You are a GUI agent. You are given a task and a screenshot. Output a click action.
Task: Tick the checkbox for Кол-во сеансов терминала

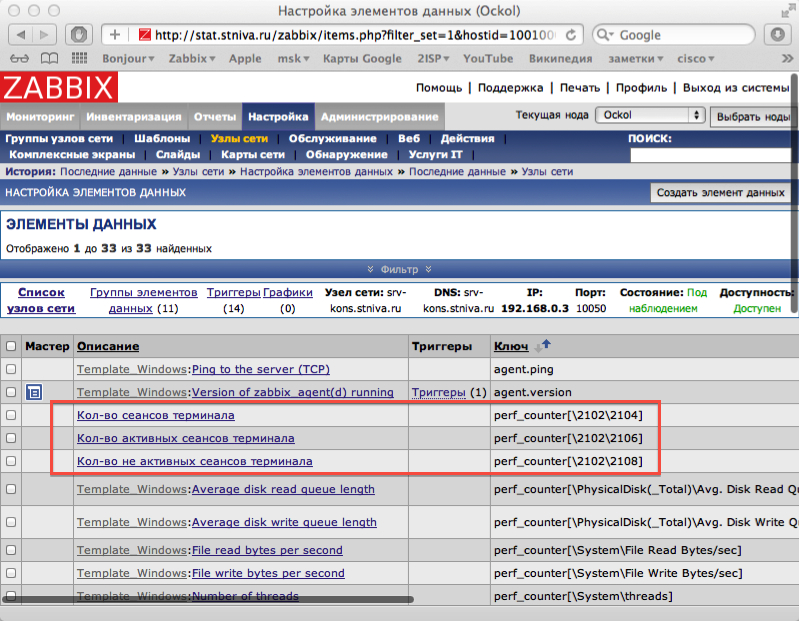pos(11,415)
